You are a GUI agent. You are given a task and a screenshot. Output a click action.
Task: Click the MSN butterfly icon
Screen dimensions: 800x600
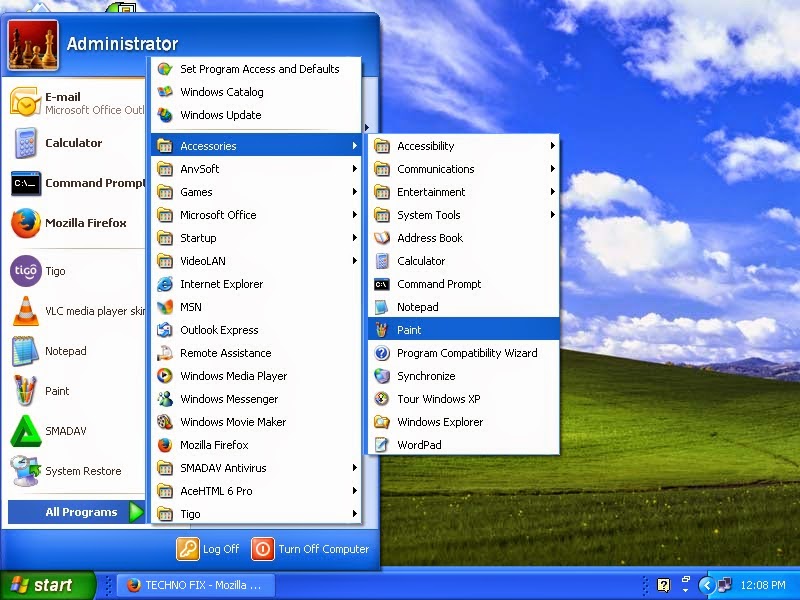(x=165, y=307)
